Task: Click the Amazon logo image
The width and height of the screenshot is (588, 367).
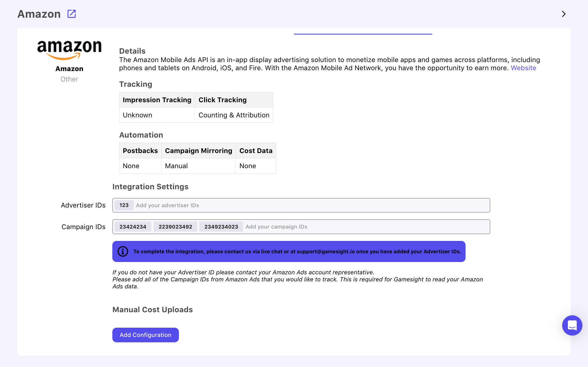Action: 69,50
